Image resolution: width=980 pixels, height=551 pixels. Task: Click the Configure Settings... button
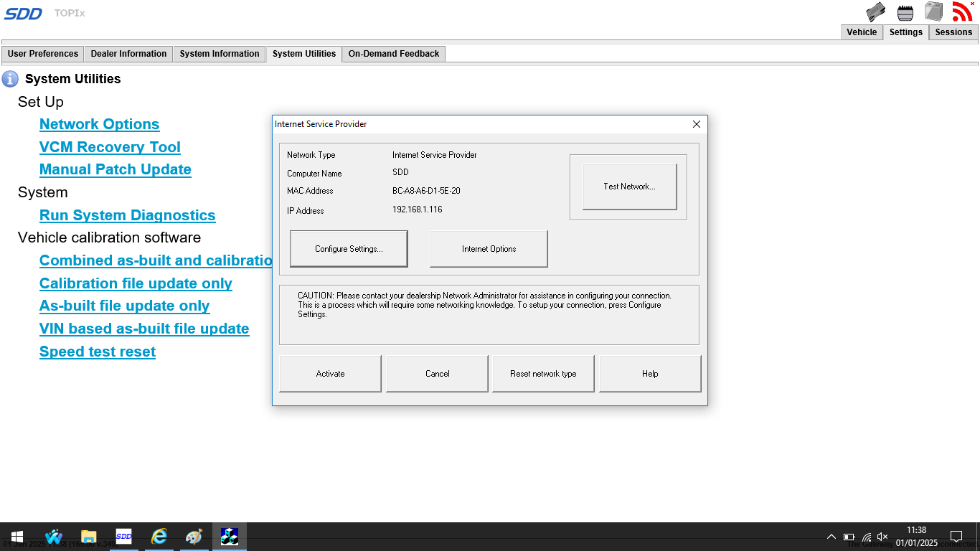click(x=349, y=249)
